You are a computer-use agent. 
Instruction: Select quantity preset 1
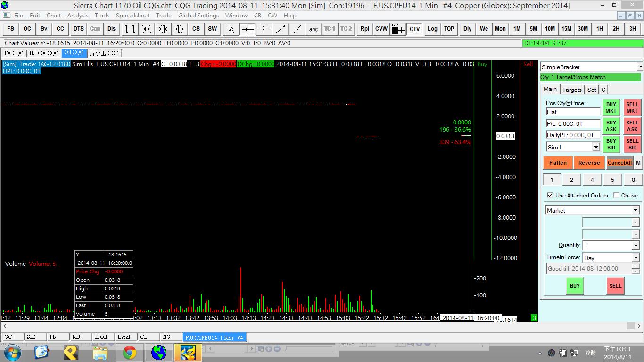tap(552, 180)
